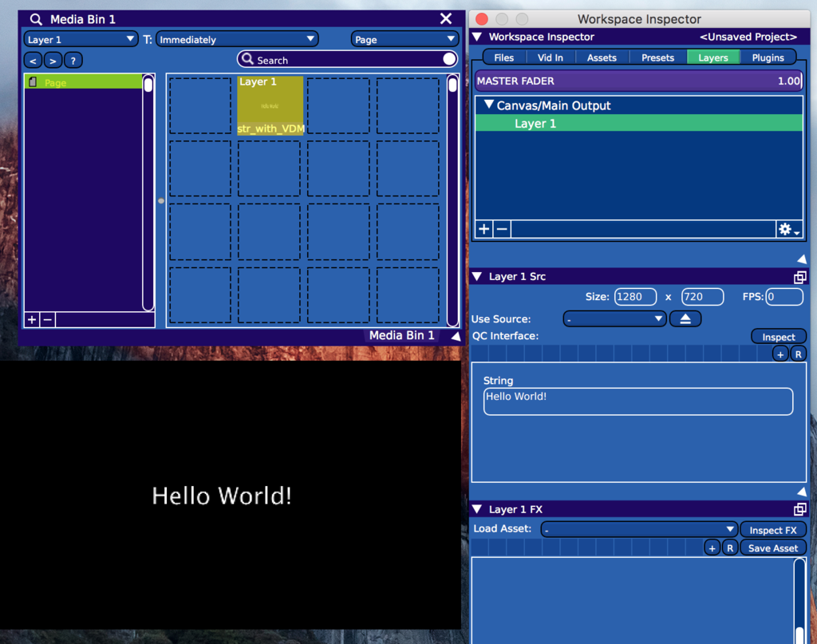The image size is (817, 644).
Task: Switch to the Presets tab
Action: click(657, 57)
